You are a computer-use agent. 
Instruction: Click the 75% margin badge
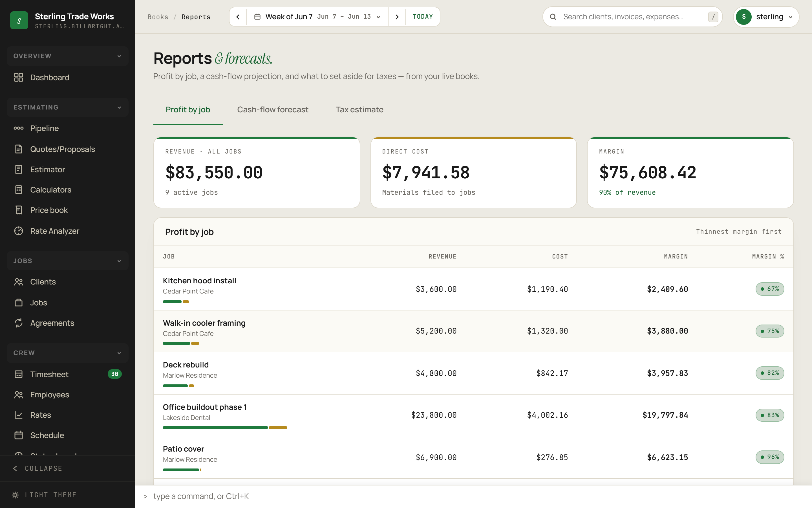[770, 331]
